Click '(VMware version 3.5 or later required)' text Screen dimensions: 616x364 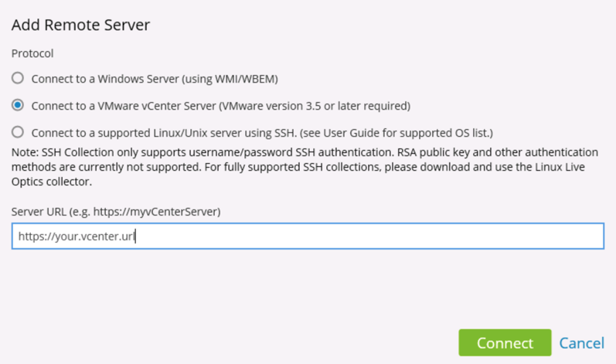[315, 106]
